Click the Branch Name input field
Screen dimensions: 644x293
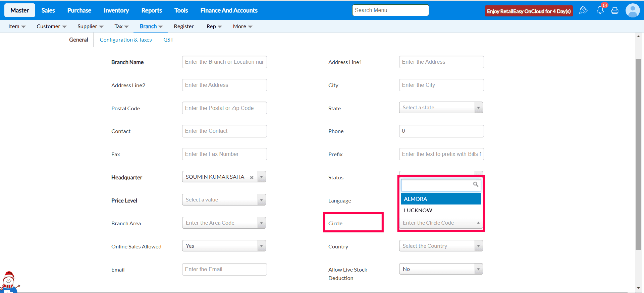click(224, 62)
